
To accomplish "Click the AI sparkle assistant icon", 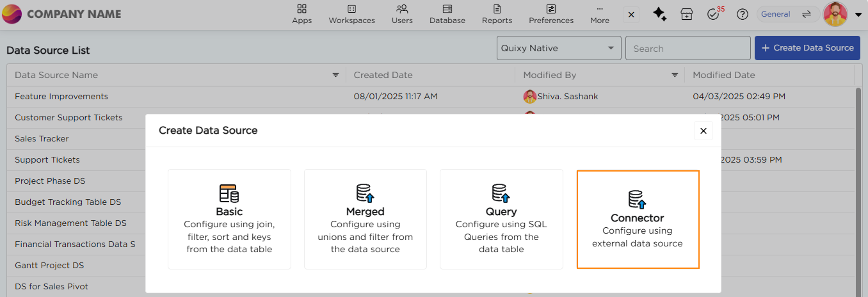I will (x=659, y=14).
